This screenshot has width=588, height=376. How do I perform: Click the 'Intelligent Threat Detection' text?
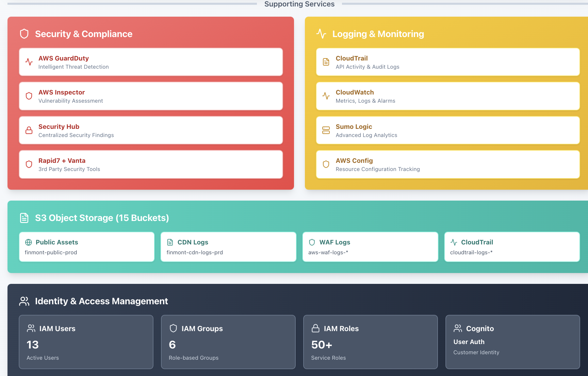click(x=73, y=67)
